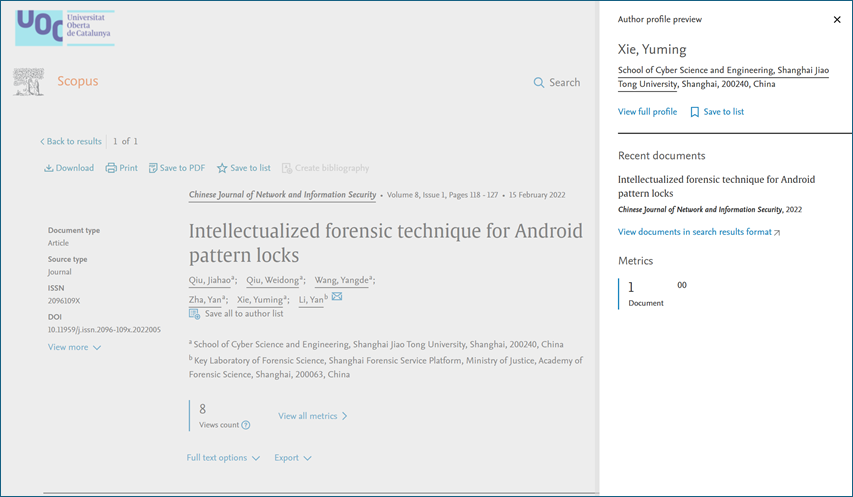This screenshot has height=497, width=853.
Task: Close the Author profile preview panel
Action: point(837,19)
